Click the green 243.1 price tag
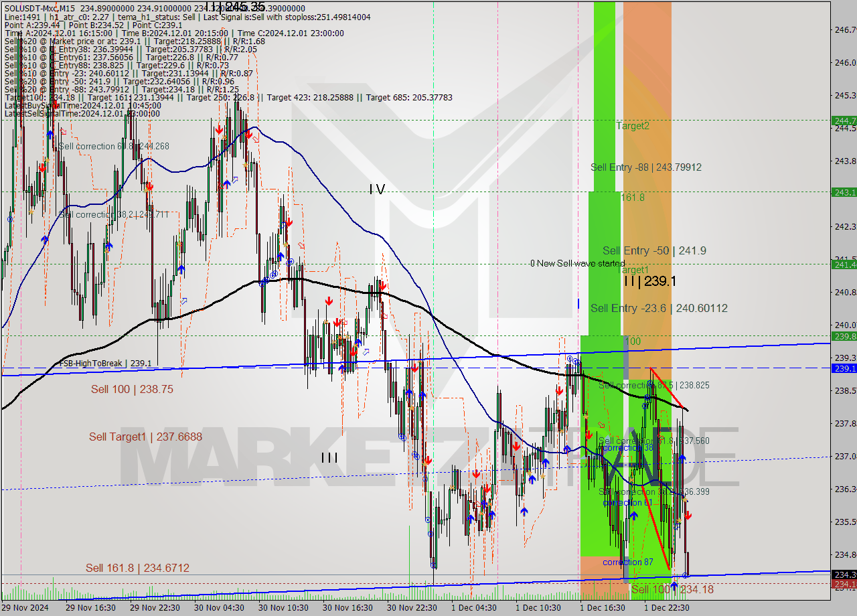The width and height of the screenshot is (857, 616). pos(844,192)
